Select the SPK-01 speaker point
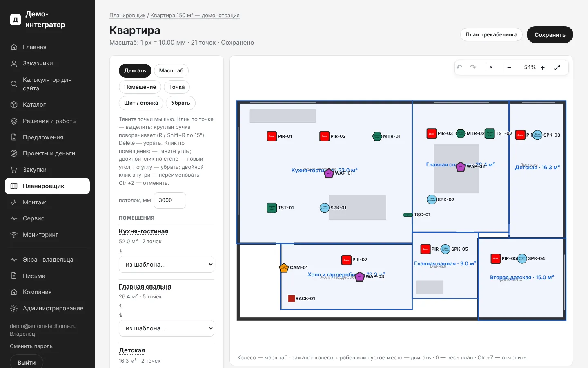This screenshot has width=588, height=368. tap(324, 208)
